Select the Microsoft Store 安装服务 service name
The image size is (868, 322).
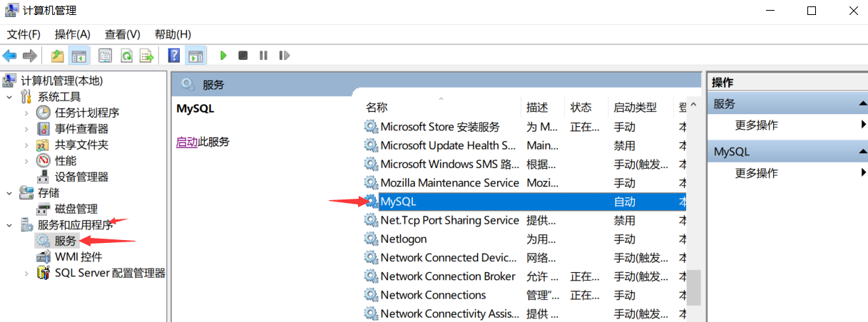(x=440, y=127)
